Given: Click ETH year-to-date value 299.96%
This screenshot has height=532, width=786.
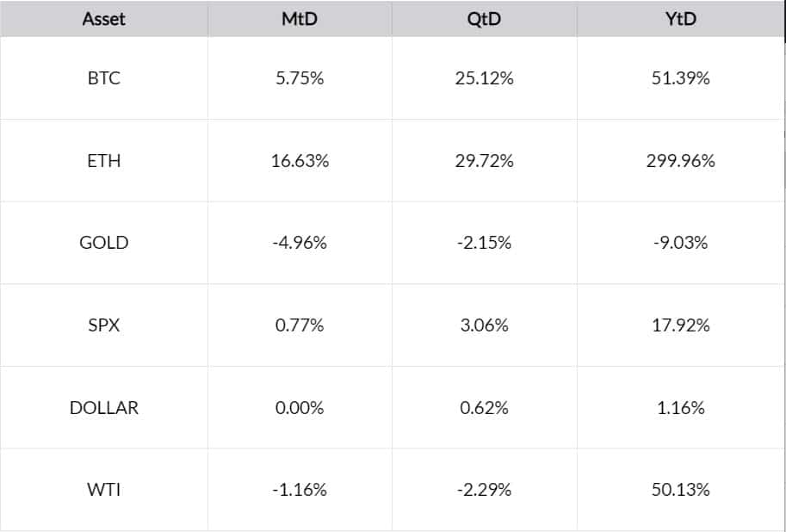Looking at the screenshot, I should click(680, 160).
